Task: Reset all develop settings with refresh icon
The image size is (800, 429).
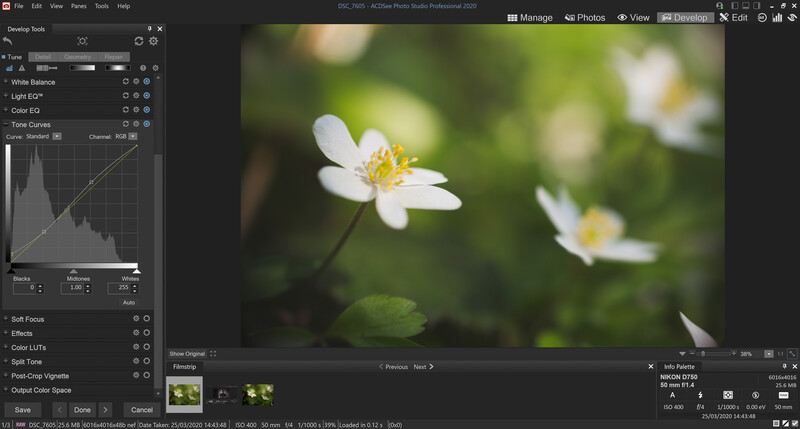Action: coord(139,41)
